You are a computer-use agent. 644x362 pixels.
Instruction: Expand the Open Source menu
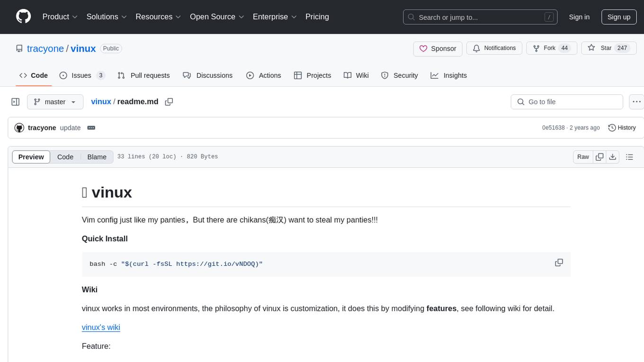217,17
